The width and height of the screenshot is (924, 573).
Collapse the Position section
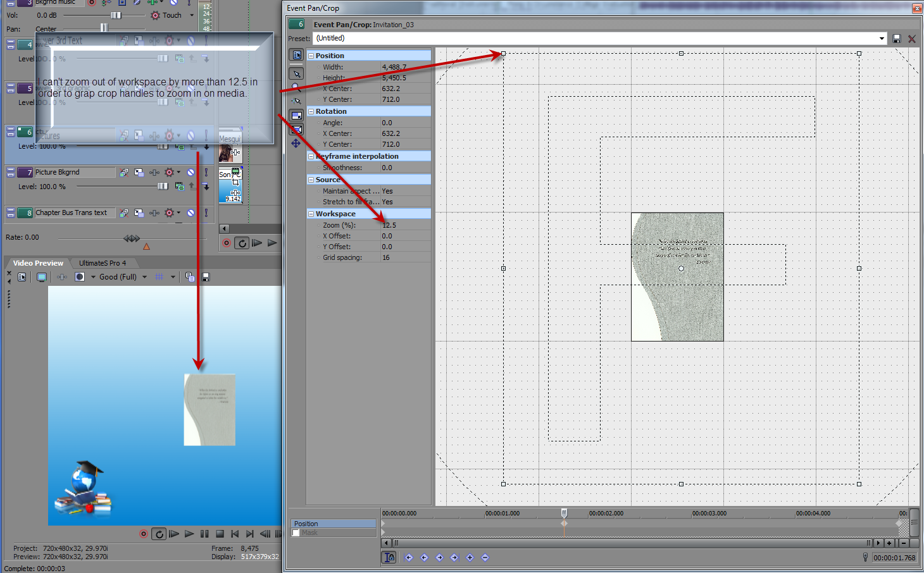click(311, 56)
